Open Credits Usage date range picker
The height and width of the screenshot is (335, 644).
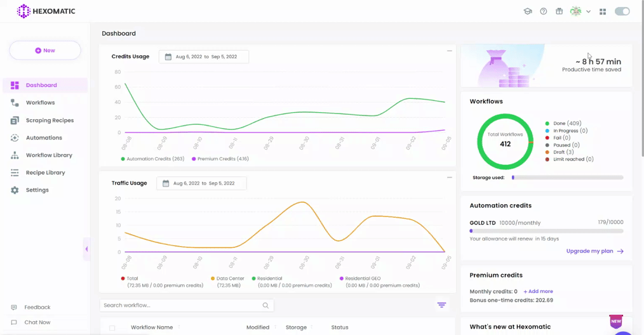click(204, 56)
